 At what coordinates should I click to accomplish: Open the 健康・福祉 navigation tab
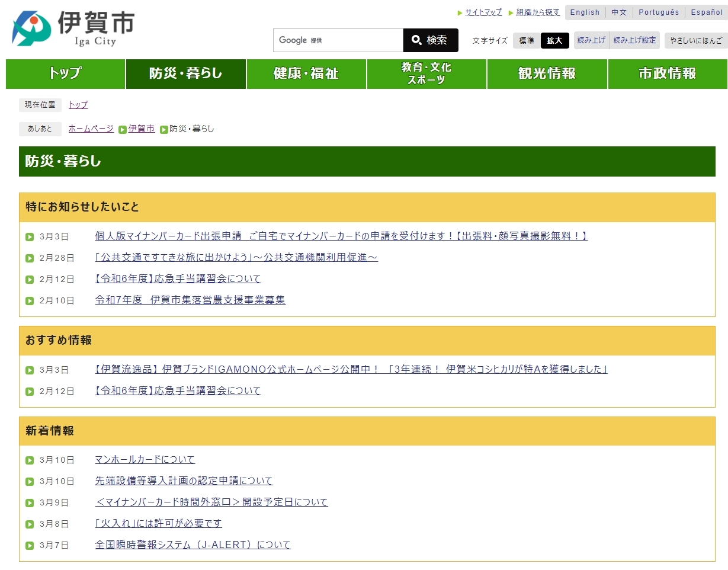point(306,73)
